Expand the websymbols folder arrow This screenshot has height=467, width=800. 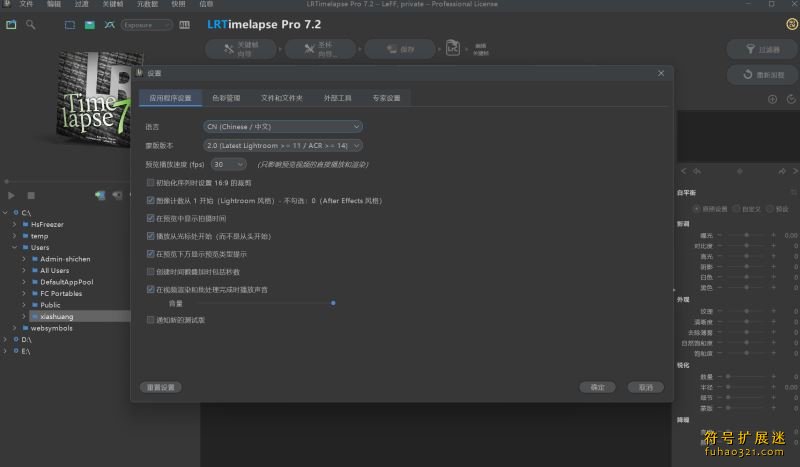click(x=14, y=328)
